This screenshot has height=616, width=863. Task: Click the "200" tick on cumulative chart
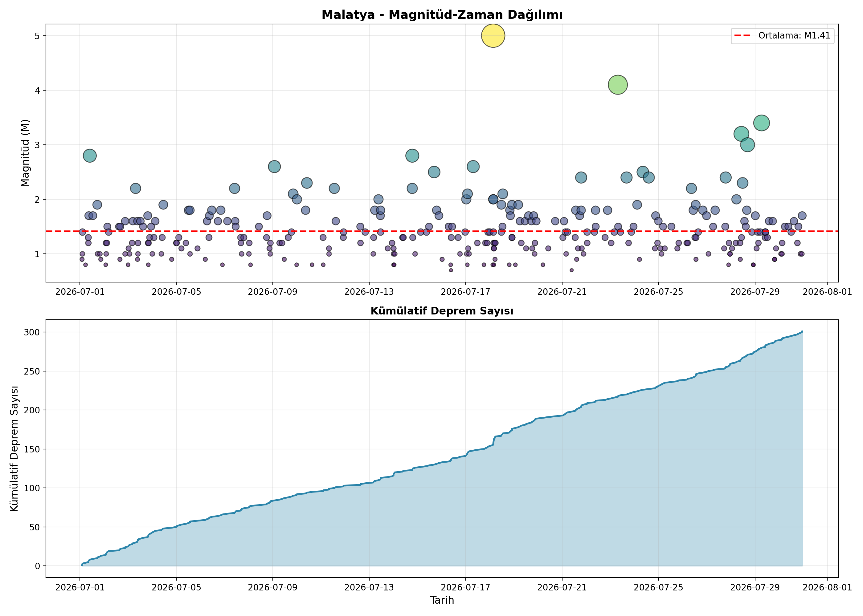coord(32,410)
